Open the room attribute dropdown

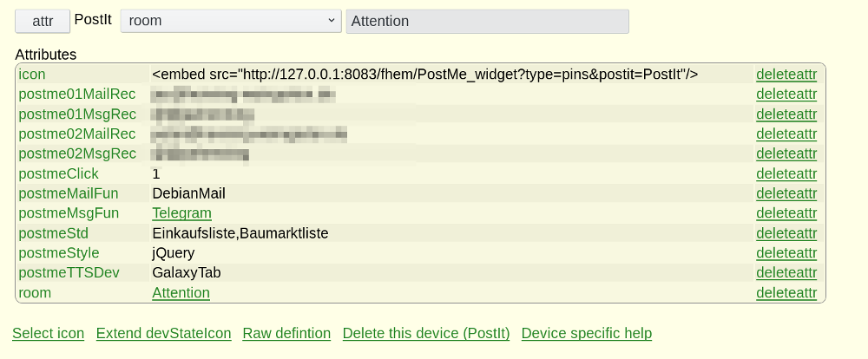(x=231, y=21)
